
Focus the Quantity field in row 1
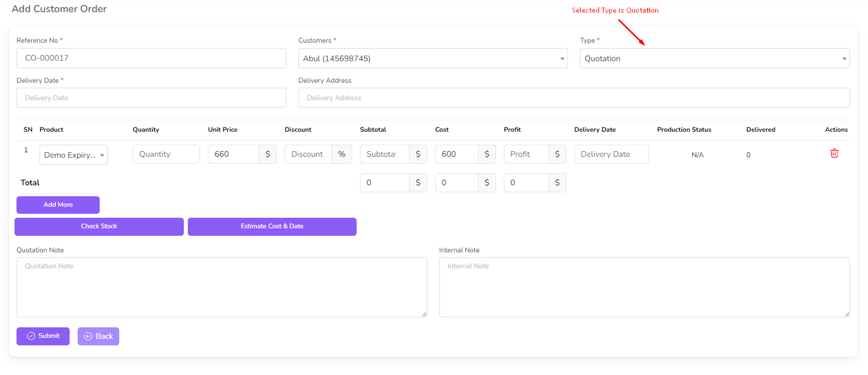[166, 154]
